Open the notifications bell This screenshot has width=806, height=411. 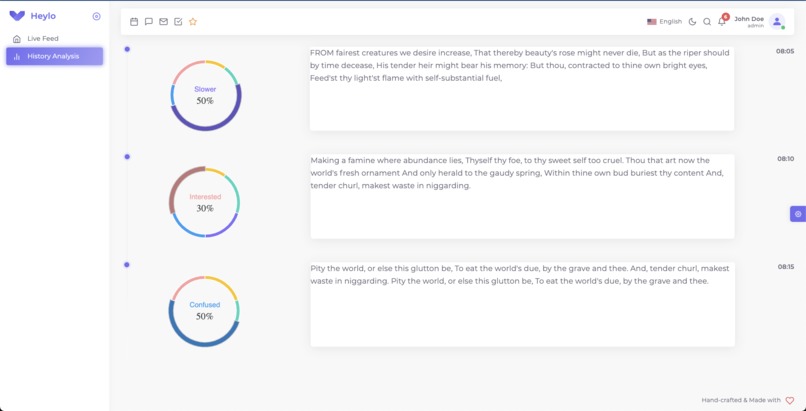pyautogui.click(x=722, y=22)
